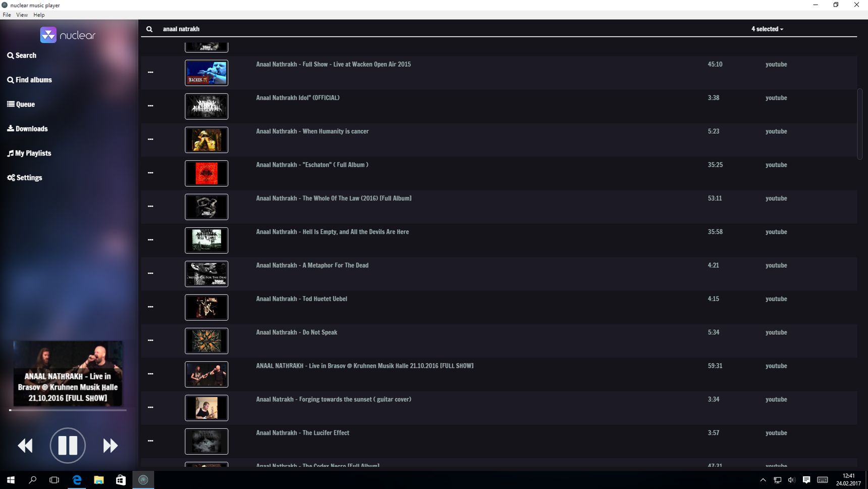Open the Queue sidebar item

(x=21, y=105)
